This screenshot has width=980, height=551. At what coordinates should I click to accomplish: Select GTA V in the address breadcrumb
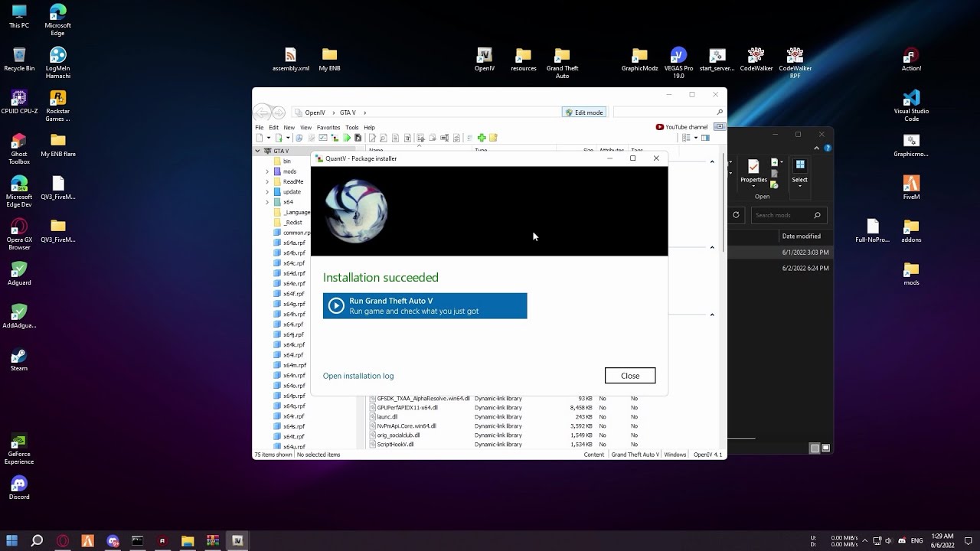(x=348, y=112)
